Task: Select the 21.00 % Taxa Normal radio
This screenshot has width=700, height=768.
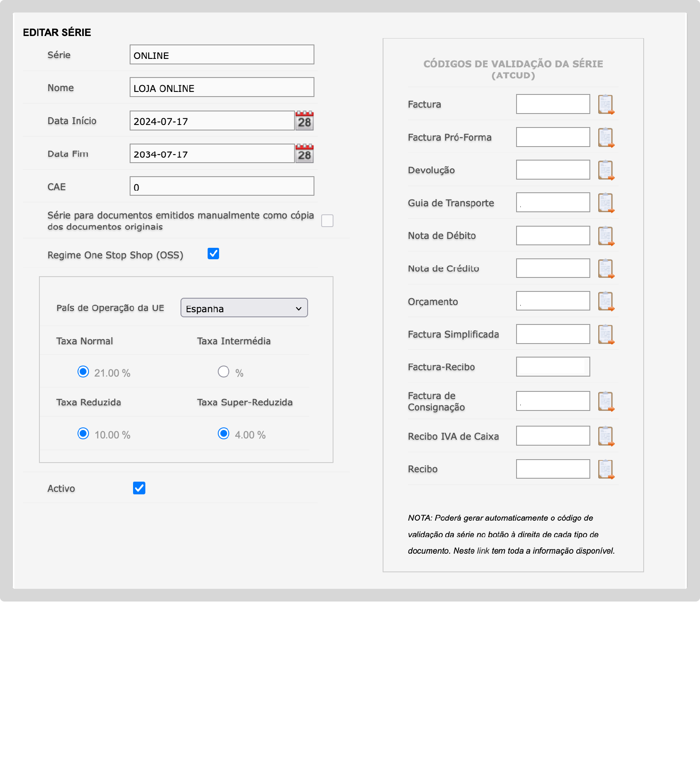Action: pyautogui.click(x=83, y=372)
